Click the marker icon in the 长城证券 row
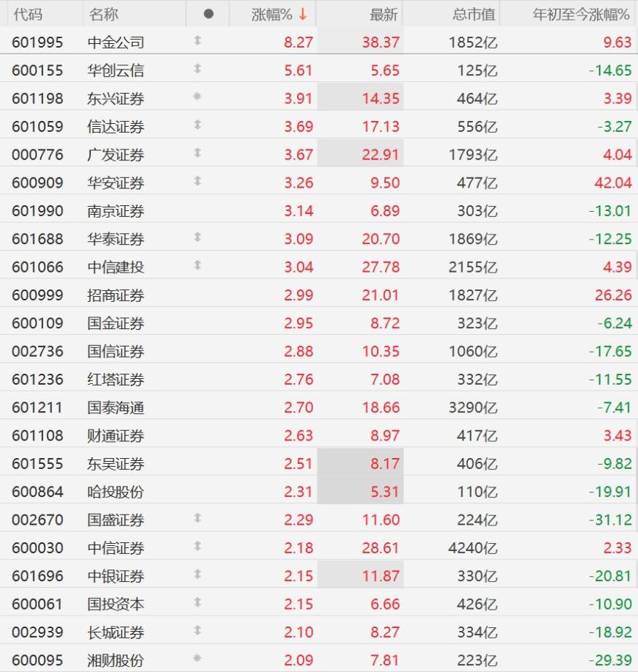Screen dimensions: 638x672 [x=197, y=630]
